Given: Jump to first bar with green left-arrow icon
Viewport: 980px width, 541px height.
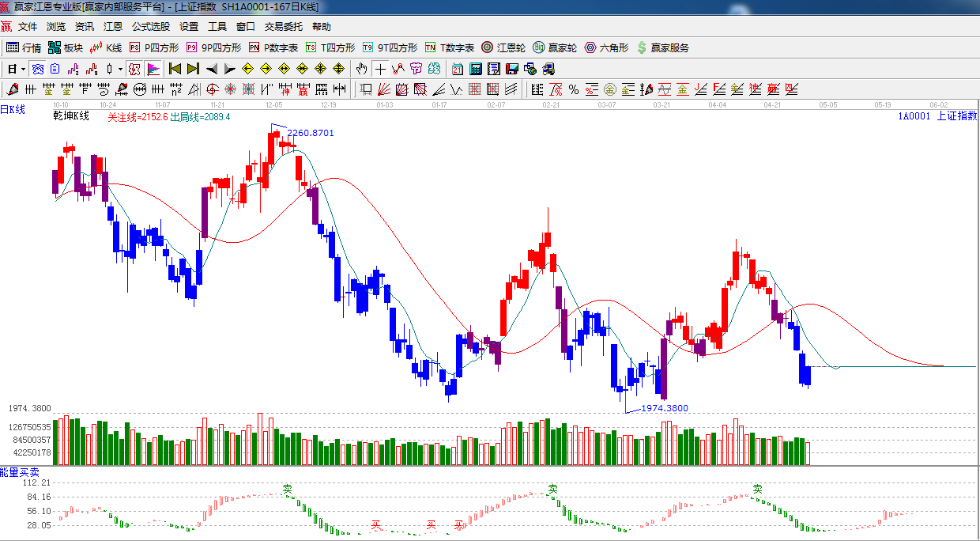Looking at the screenshot, I should [x=175, y=69].
